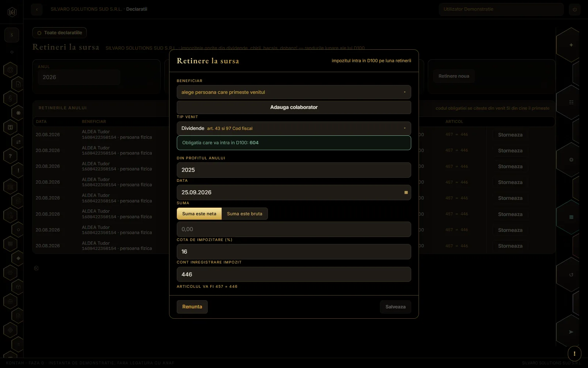This screenshot has width=588, height=368.
Task: Click the 'Din profitul anului' field with 2025
Action: pyautogui.click(x=294, y=170)
